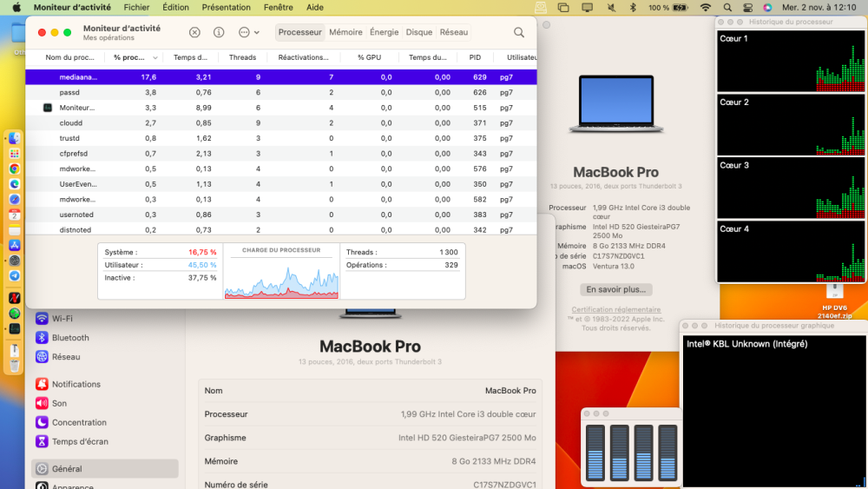Open the HP DV6 2140ef.zip desktop file
Screen dimensions: 868x489
pyautogui.click(x=834, y=301)
